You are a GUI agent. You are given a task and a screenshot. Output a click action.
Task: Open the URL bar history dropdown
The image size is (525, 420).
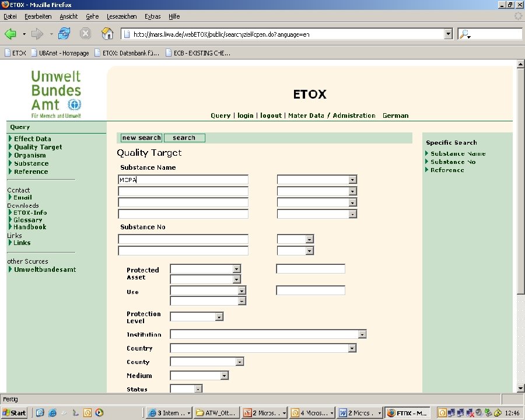click(x=448, y=34)
